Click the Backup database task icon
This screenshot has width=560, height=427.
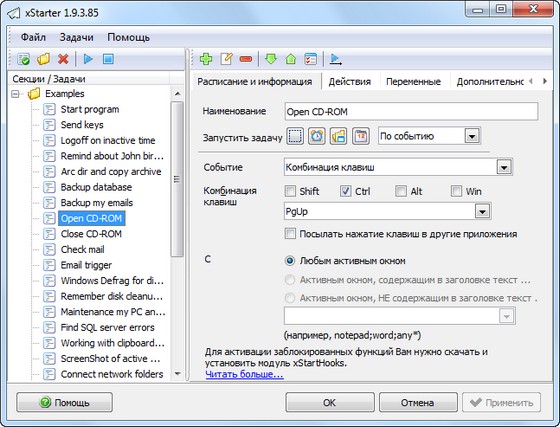(x=49, y=187)
